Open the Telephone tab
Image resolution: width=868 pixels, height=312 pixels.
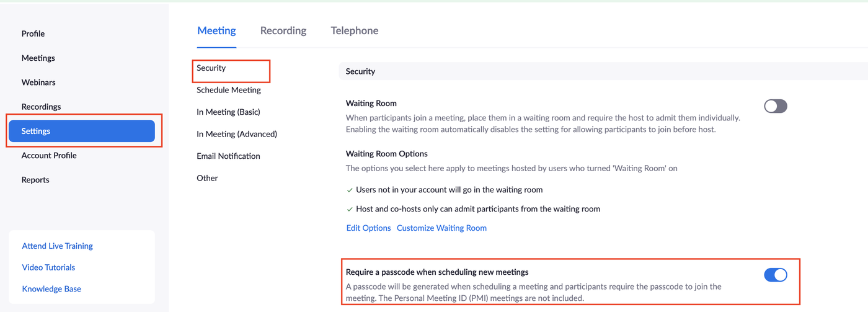355,30
